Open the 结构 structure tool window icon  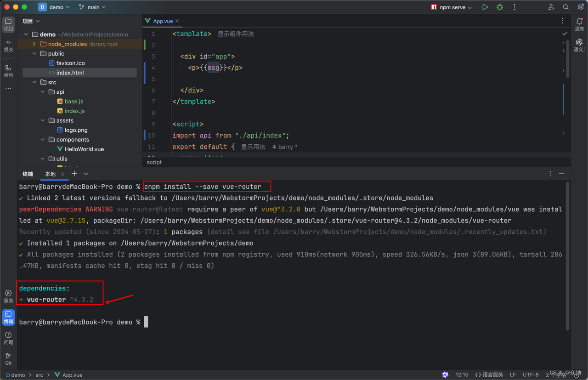8,69
